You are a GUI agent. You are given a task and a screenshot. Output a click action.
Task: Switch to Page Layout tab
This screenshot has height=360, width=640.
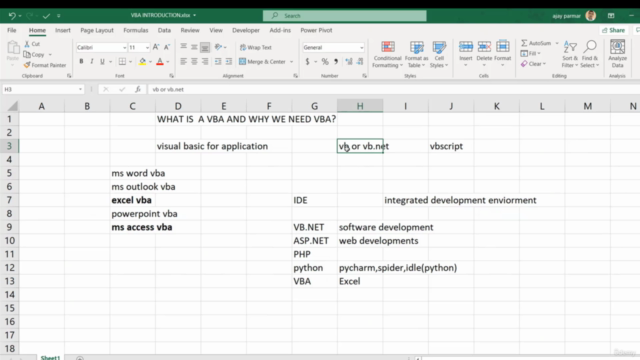click(x=97, y=30)
